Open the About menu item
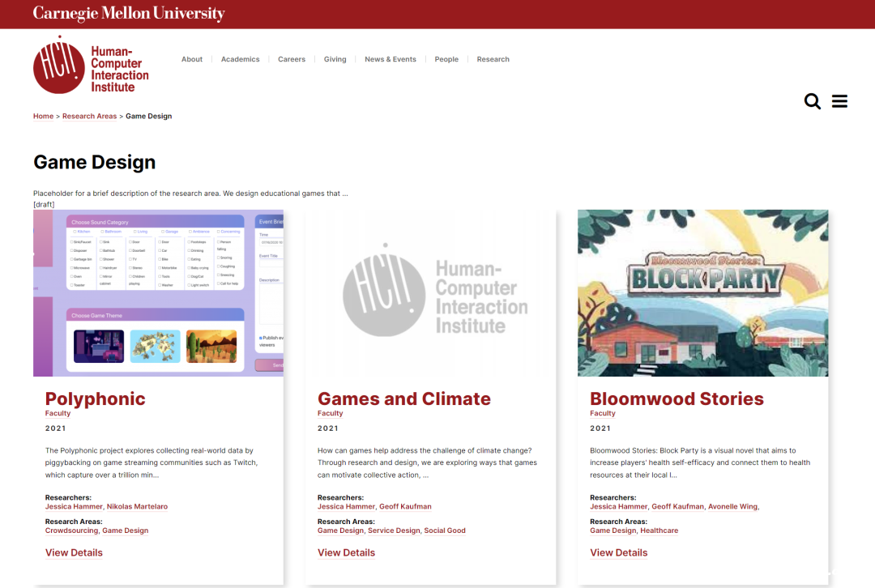Image resolution: width=875 pixels, height=588 pixels. 192,59
